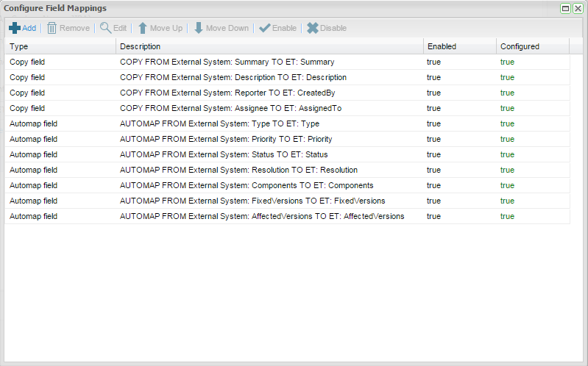Close the Configure Field Mappings dialog
588x366 pixels.
click(578, 8)
